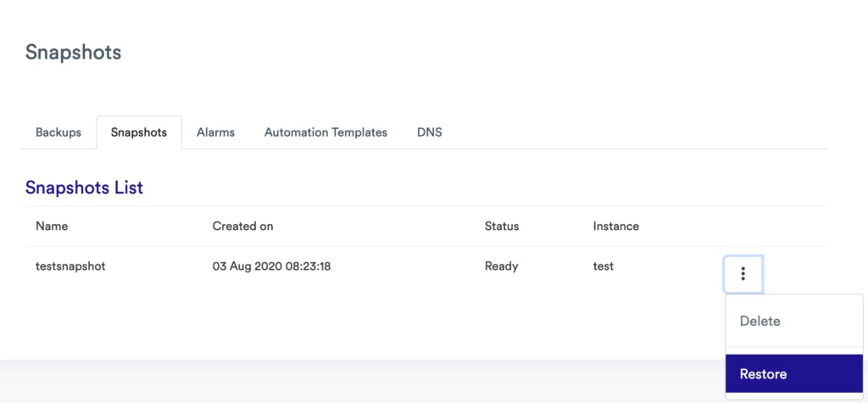Go to the Automation Templates tab
The image size is (868, 403).
coord(325,132)
